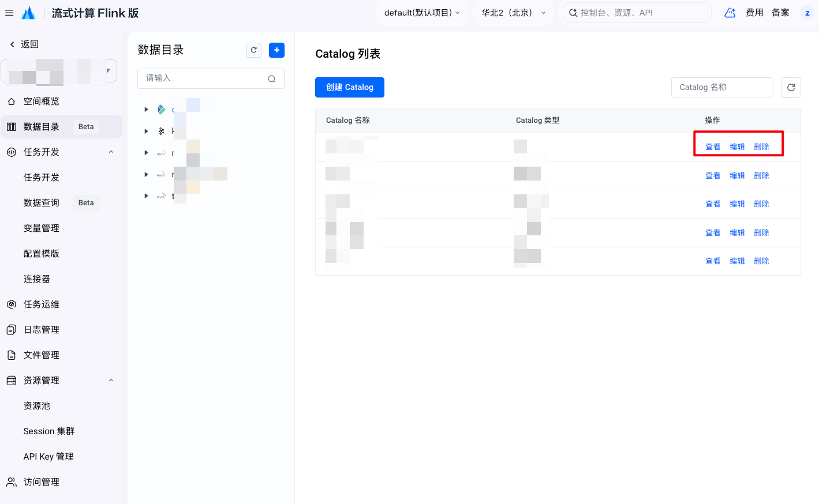Viewport: 819px width, 504px height.
Task: Click 费用 in top header
Action: point(754,13)
